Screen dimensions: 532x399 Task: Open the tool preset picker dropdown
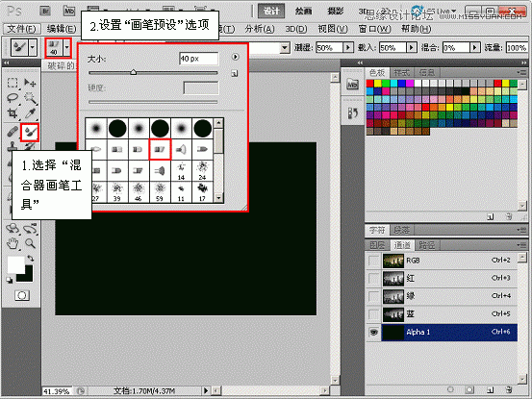(33, 47)
